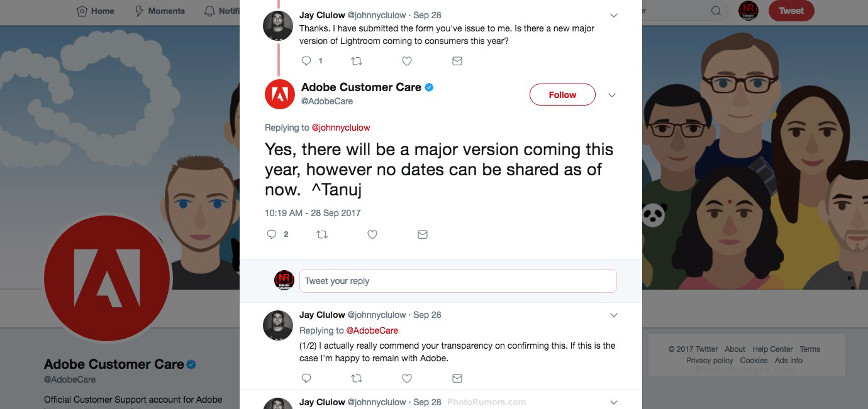Click reply icon on main AdobeCare tweet
Screen dimensions: 868x409
click(272, 234)
